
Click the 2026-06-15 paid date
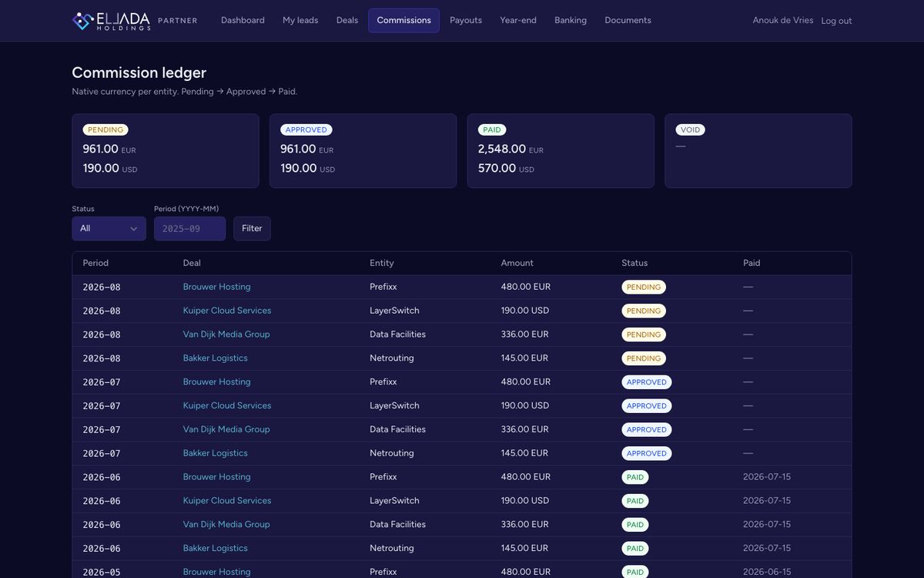767,572
